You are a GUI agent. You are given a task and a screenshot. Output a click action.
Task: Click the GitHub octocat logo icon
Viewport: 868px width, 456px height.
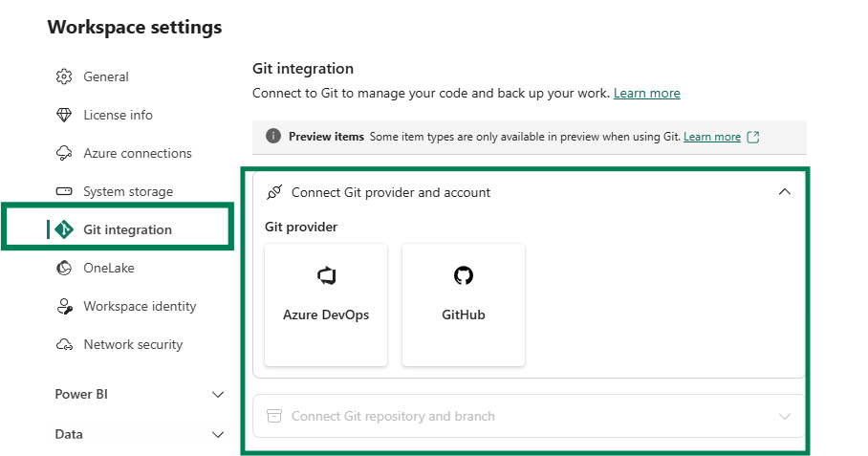click(x=464, y=275)
